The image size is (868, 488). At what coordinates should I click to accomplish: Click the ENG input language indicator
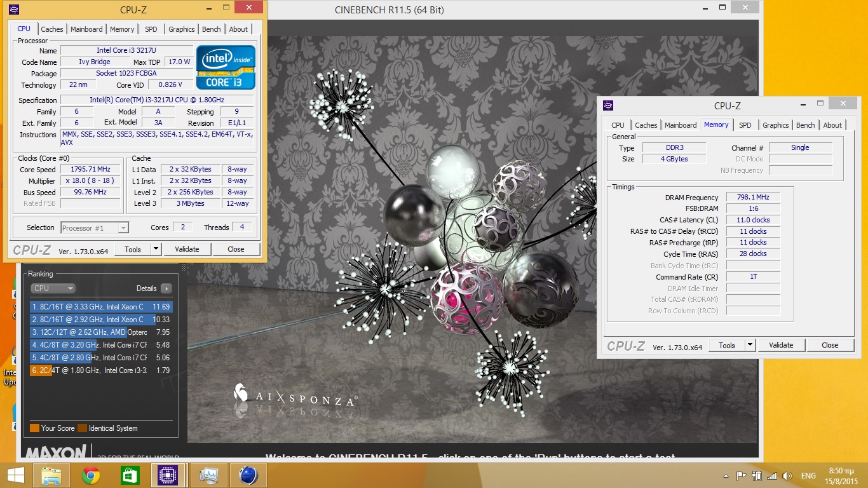pos(808,476)
